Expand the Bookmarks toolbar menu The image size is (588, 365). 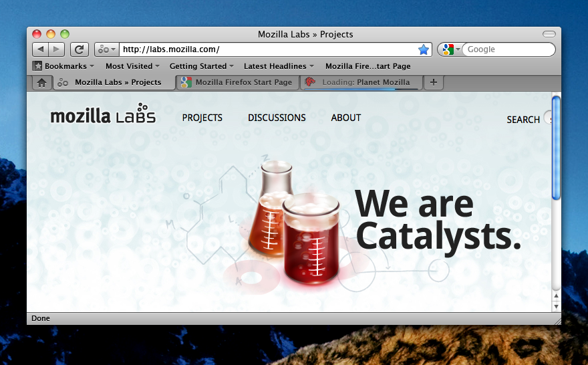point(63,66)
